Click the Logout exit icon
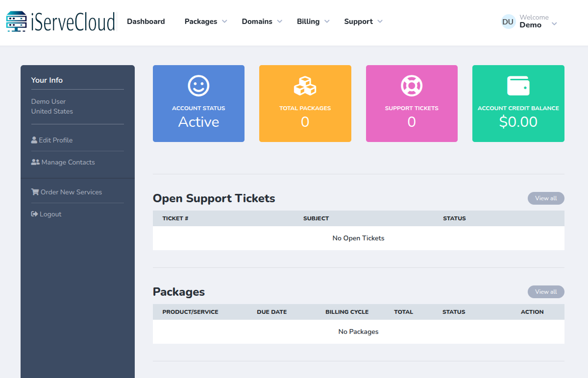 (34, 213)
